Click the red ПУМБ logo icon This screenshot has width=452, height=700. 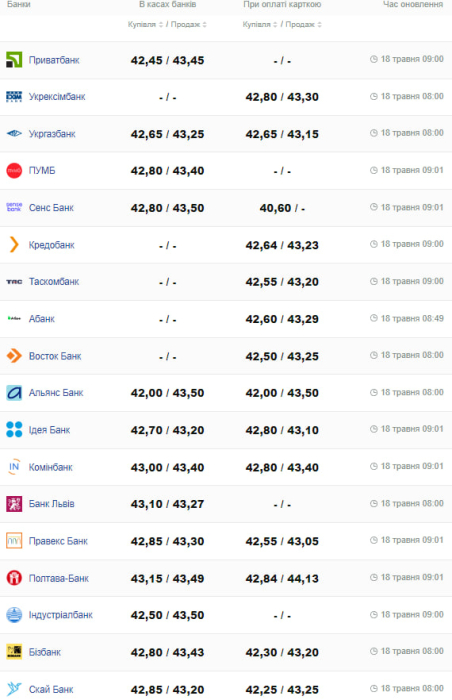click(x=14, y=171)
